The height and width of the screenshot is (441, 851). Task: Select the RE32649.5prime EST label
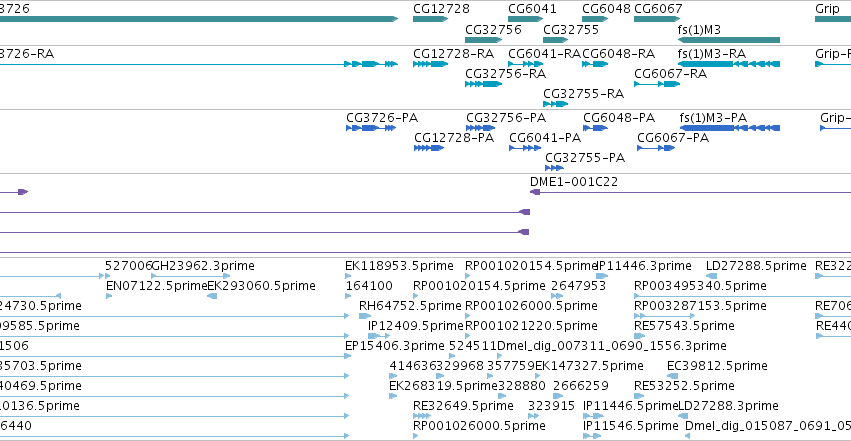pos(463,406)
